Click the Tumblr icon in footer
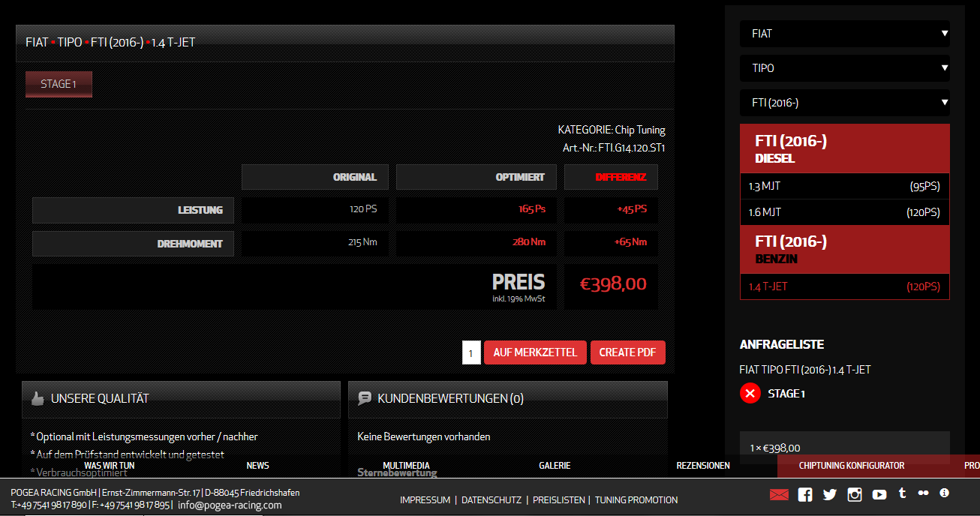Viewport: 980px width, 516px height. [902, 493]
